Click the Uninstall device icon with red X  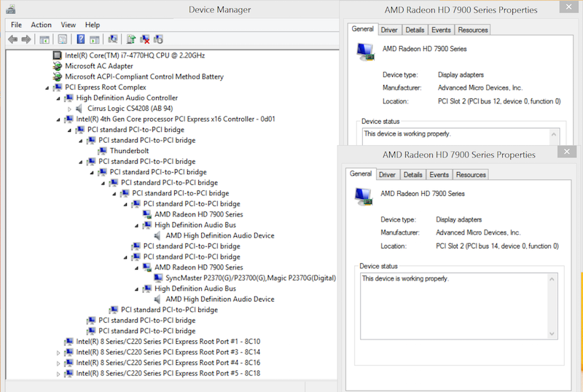[144, 39]
